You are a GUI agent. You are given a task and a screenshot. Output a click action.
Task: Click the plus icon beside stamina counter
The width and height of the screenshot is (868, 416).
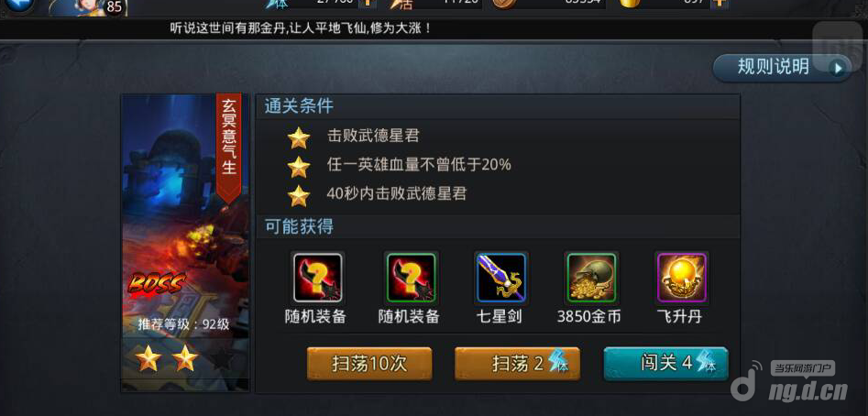pos(368,4)
